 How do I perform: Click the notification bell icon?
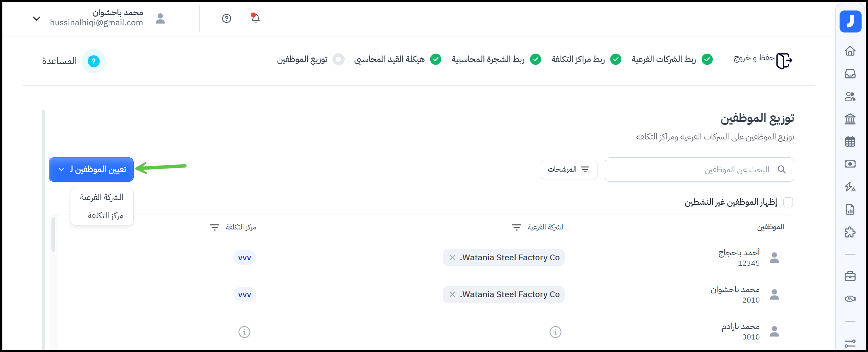[x=255, y=18]
